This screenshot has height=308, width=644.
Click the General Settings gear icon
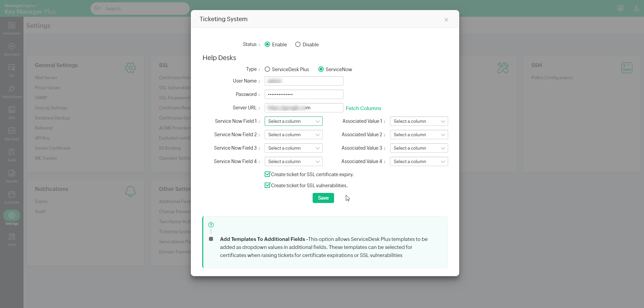pyautogui.click(x=130, y=68)
